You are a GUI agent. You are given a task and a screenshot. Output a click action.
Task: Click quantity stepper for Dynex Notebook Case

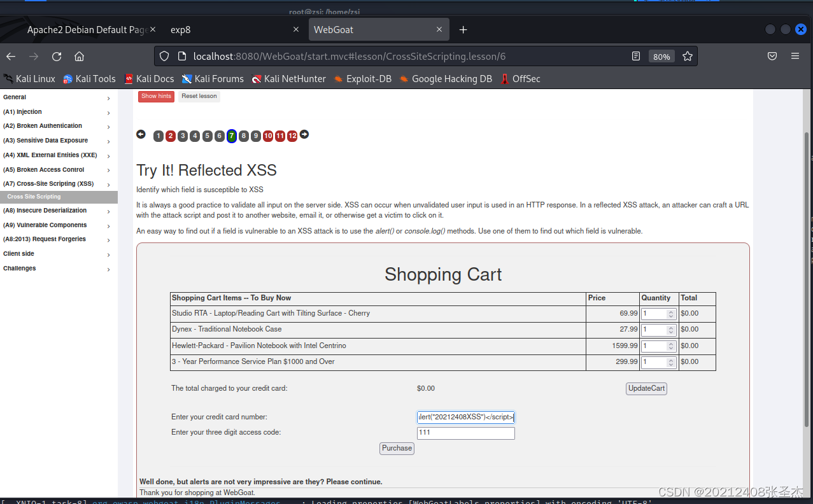670,330
